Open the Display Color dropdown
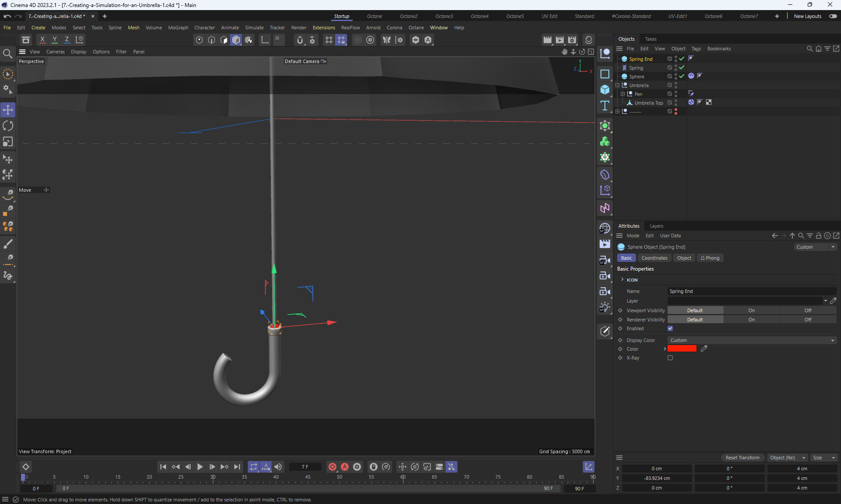The height and width of the screenshot is (504, 841). click(x=752, y=340)
